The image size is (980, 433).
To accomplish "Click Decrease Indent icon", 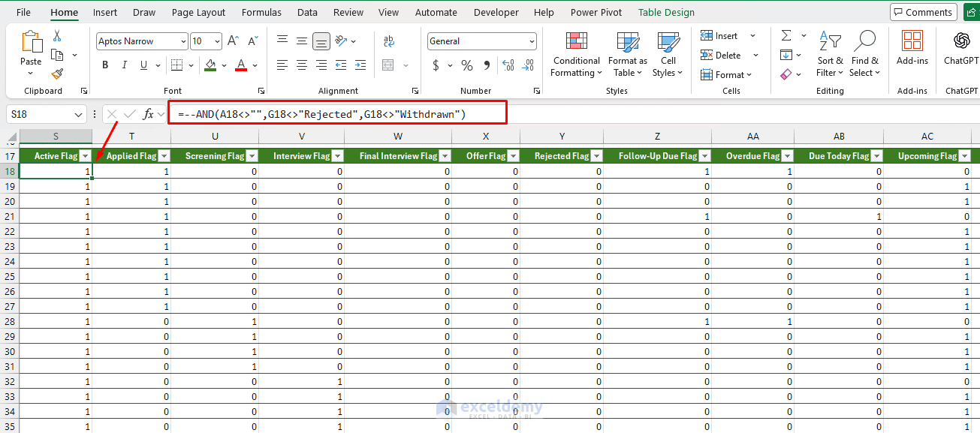I will 342,65.
